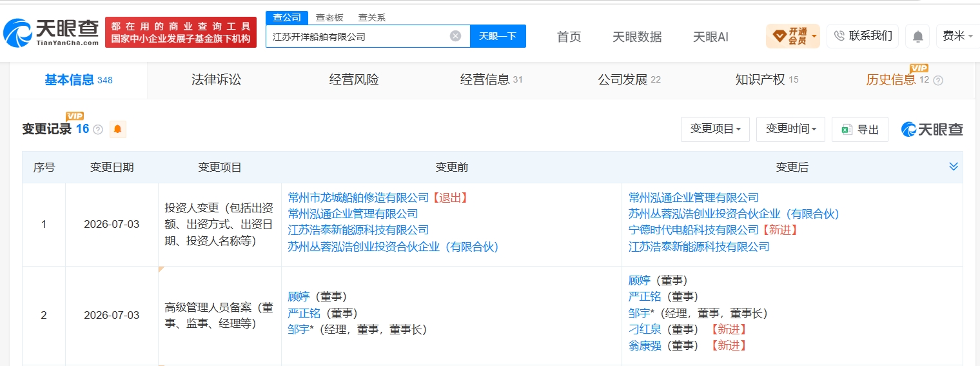
Task: Open 邹宇 link in the 变更后 column
Action: pyautogui.click(x=639, y=313)
